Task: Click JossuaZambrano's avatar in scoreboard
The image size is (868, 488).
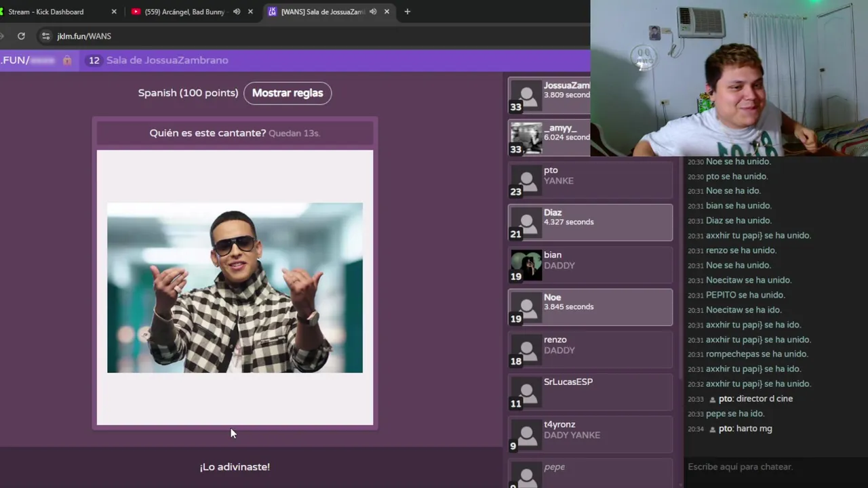Action: click(x=526, y=96)
